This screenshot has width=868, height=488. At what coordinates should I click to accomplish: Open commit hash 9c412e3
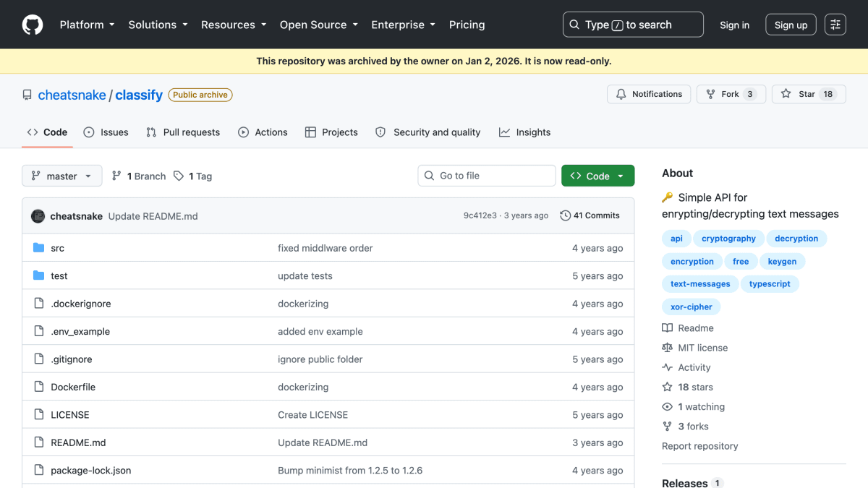(x=480, y=215)
